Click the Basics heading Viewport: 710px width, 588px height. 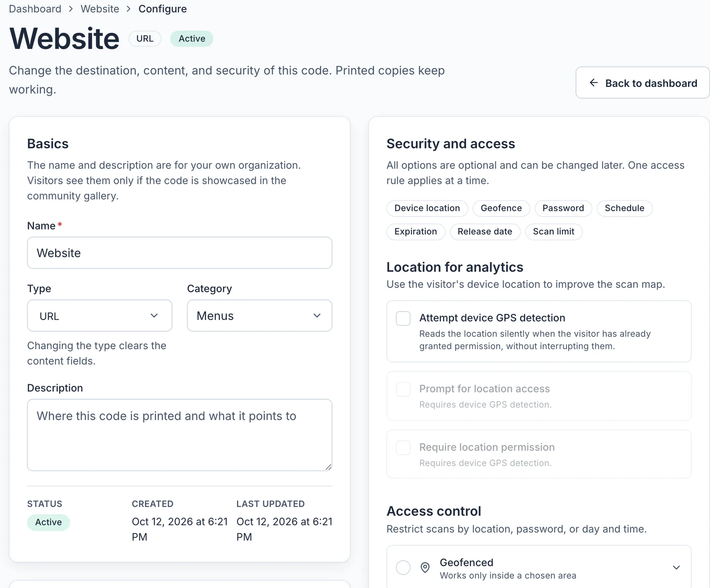tap(48, 144)
